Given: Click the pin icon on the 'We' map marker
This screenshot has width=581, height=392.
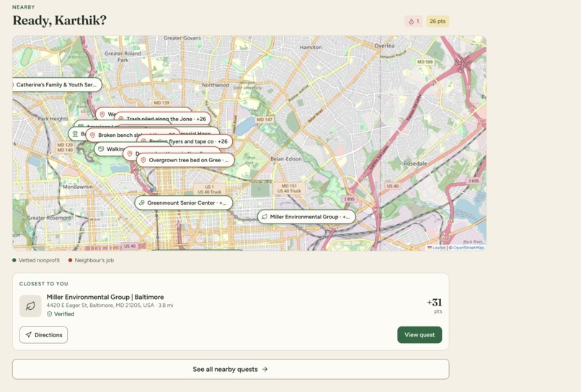Looking at the screenshot, I should (x=102, y=115).
